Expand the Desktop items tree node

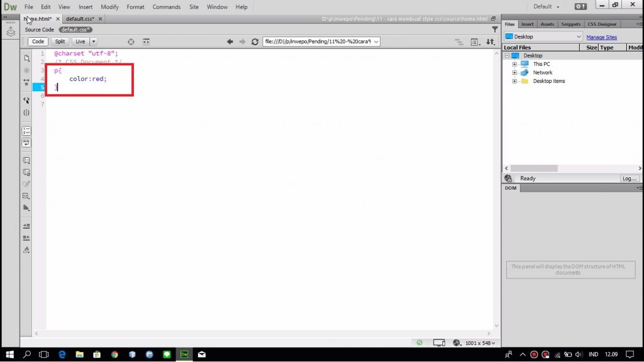tap(514, 81)
